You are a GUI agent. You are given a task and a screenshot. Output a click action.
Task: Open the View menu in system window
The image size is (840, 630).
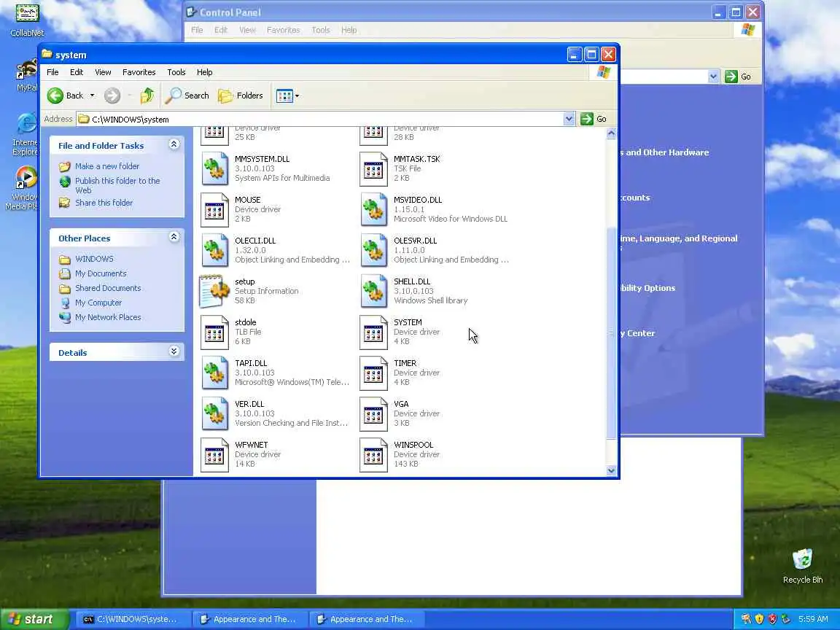click(103, 72)
